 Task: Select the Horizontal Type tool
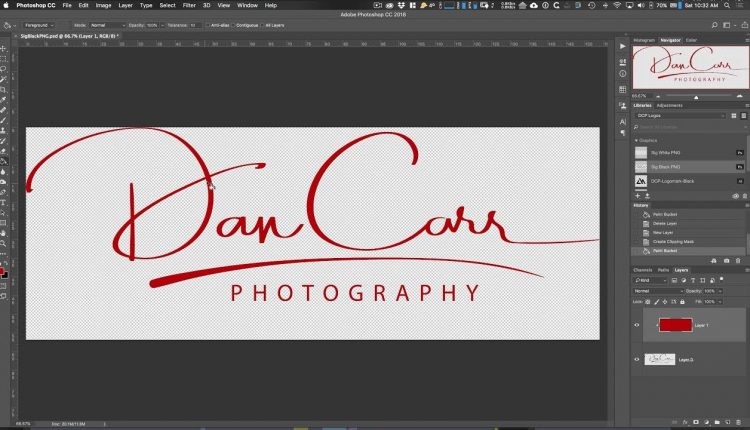(3, 202)
